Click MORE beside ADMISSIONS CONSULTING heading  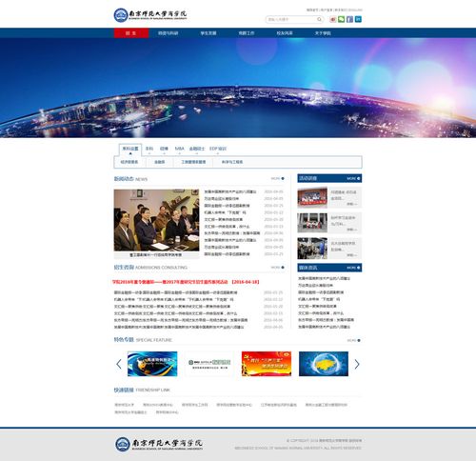[x=278, y=268]
